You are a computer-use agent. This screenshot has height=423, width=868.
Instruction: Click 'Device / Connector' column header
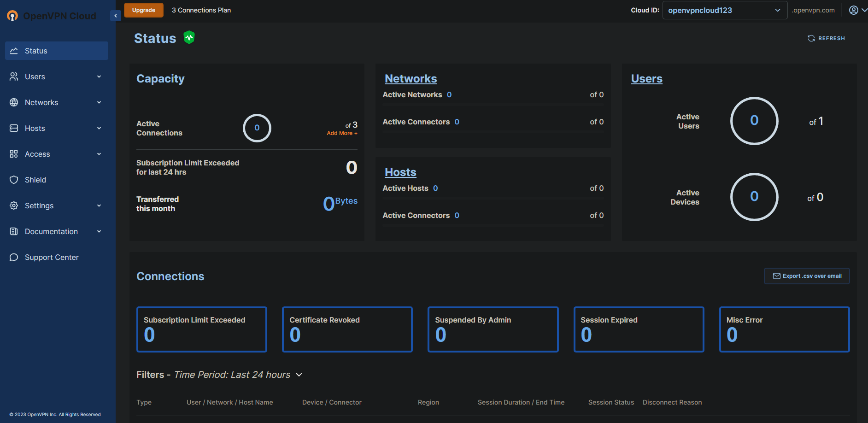[332, 402]
